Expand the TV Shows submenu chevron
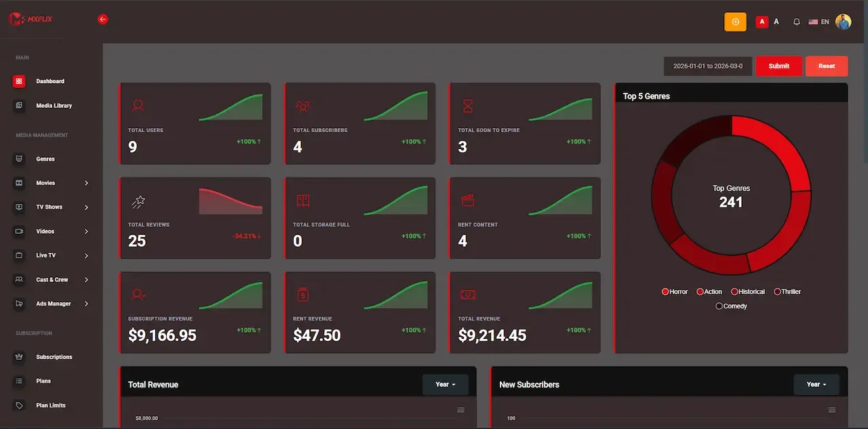Screen dimensions: 868x429 [86, 207]
